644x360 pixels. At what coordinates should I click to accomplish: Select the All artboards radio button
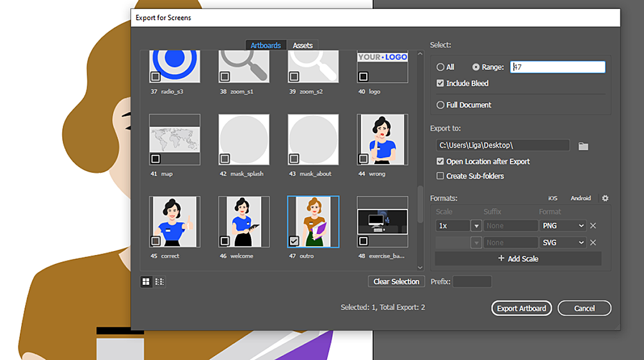(x=440, y=67)
